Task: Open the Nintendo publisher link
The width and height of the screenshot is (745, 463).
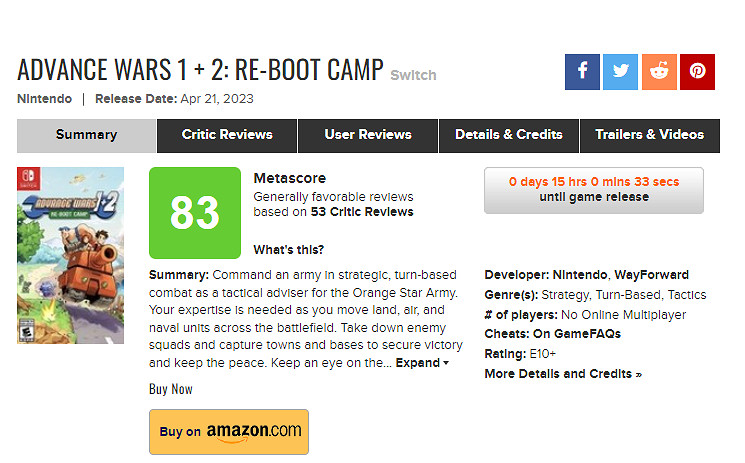Action: click(43, 99)
